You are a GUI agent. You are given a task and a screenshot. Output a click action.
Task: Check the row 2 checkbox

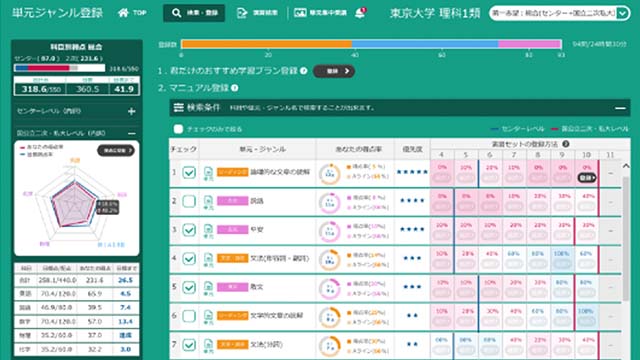(x=189, y=201)
